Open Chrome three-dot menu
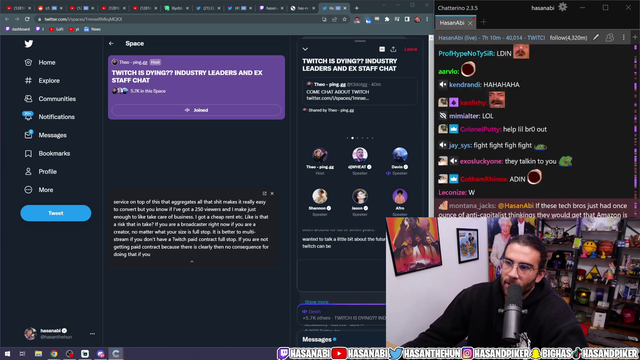Image resolution: width=640 pixels, height=360 pixels. click(x=427, y=19)
